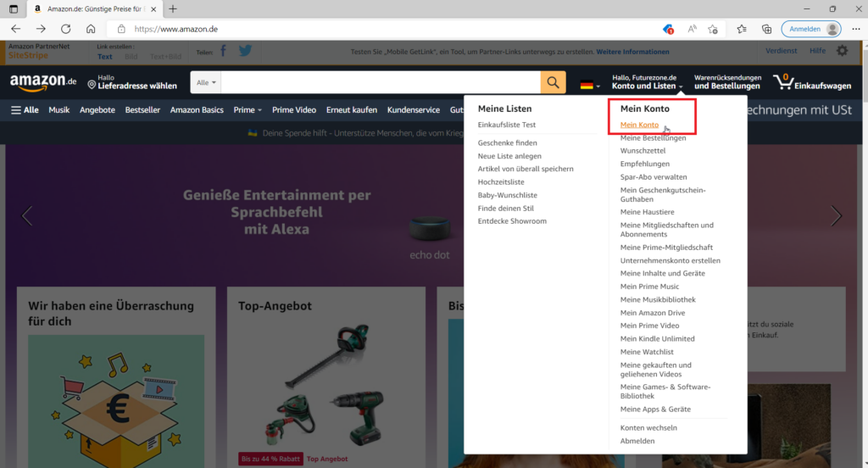Open the Alle hamburger menu
The width and height of the screenshot is (868, 468).
click(x=25, y=109)
